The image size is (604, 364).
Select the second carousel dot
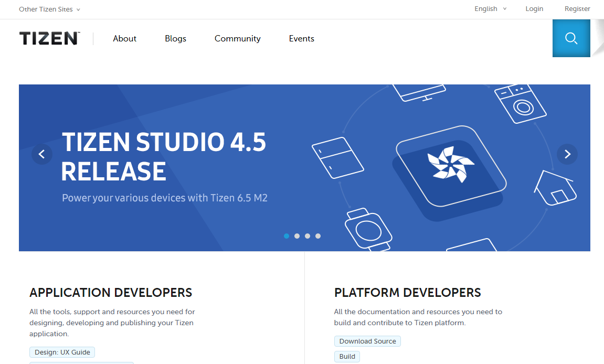coord(297,236)
